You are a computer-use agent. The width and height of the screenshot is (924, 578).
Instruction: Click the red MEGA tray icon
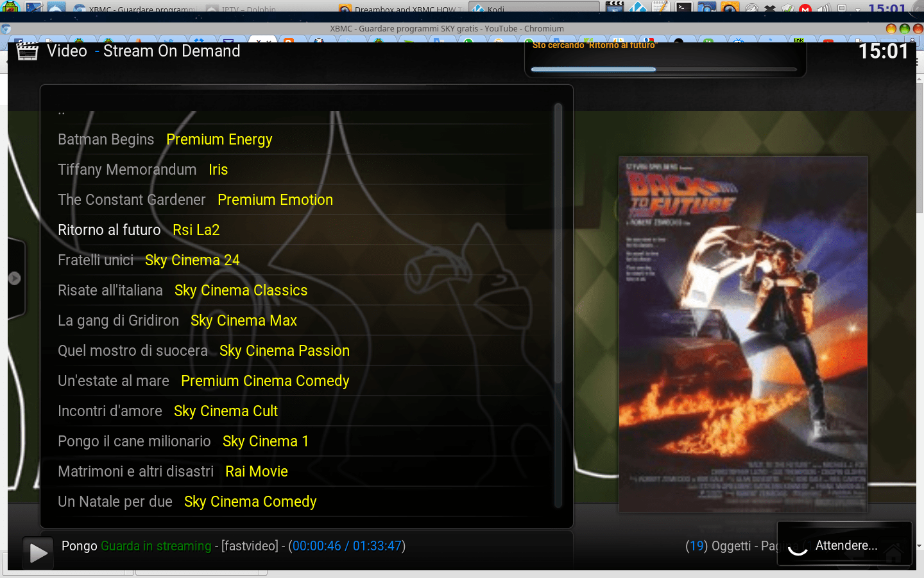[x=805, y=8]
